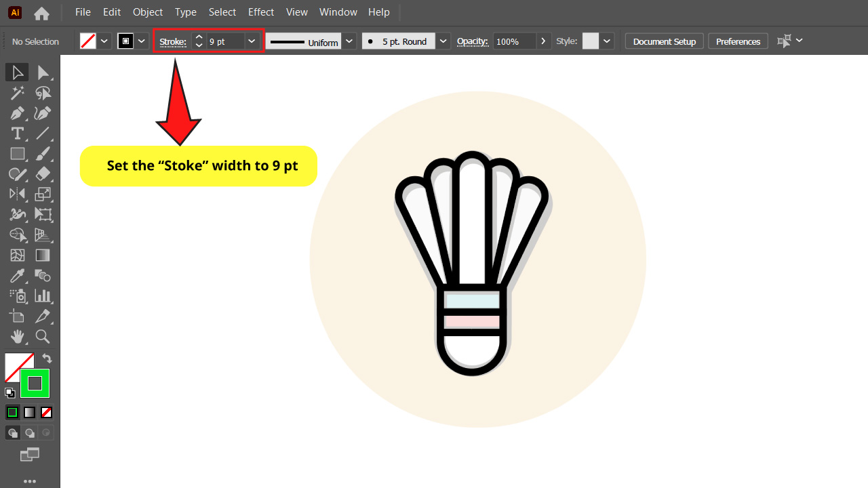This screenshot has height=488, width=868.
Task: Click the green fill swatch
Action: pyautogui.click(x=35, y=383)
